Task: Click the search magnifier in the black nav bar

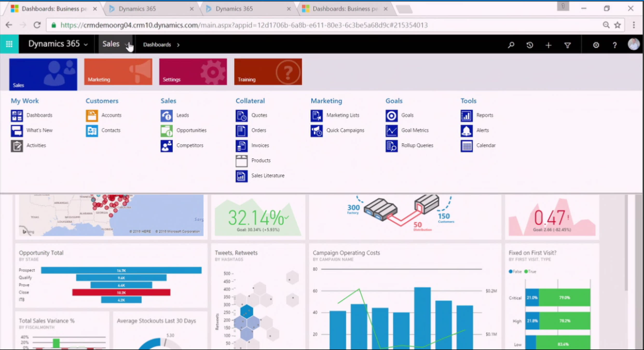Action: click(x=511, y=45)
